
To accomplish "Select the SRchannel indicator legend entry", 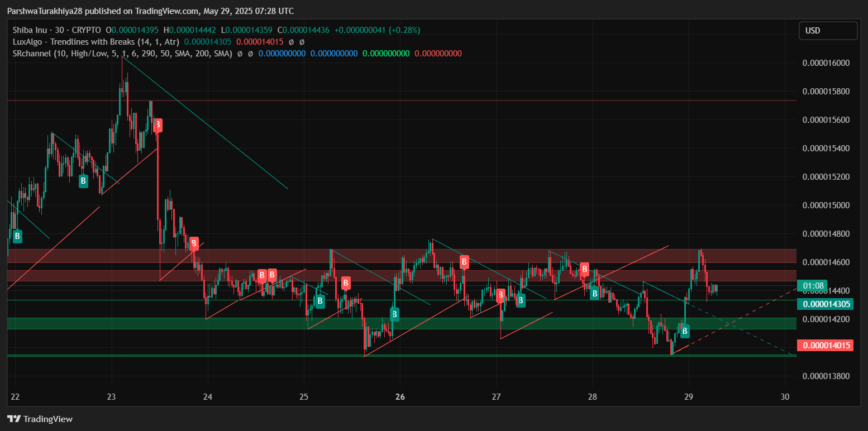I will coord(122,54).
